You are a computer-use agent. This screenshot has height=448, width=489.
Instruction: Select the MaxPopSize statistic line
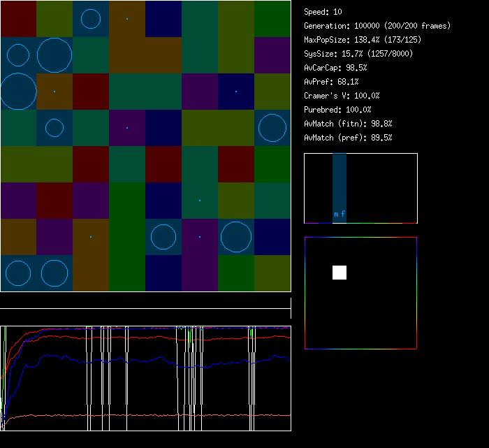[x=363, y=40]
